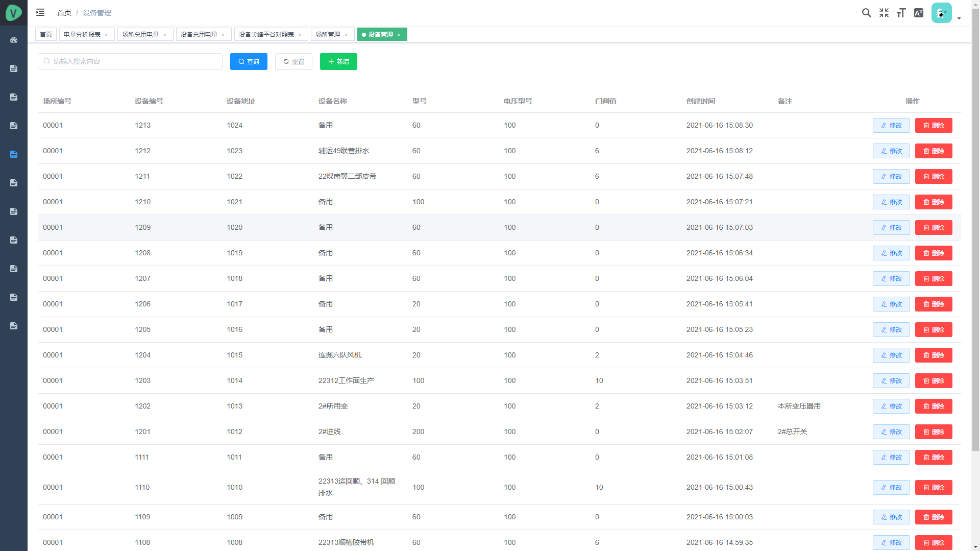Click the green 新增 button

(338, 62)
